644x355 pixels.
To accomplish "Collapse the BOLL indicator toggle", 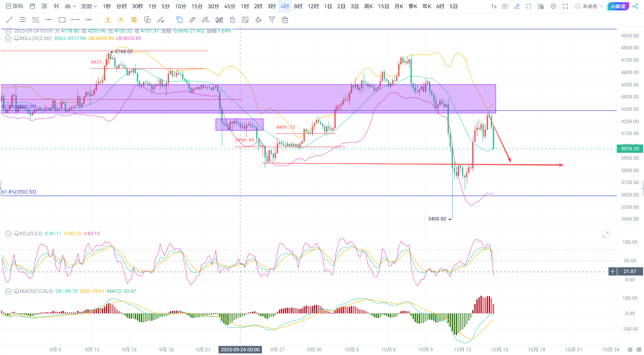I will point(8,38).
